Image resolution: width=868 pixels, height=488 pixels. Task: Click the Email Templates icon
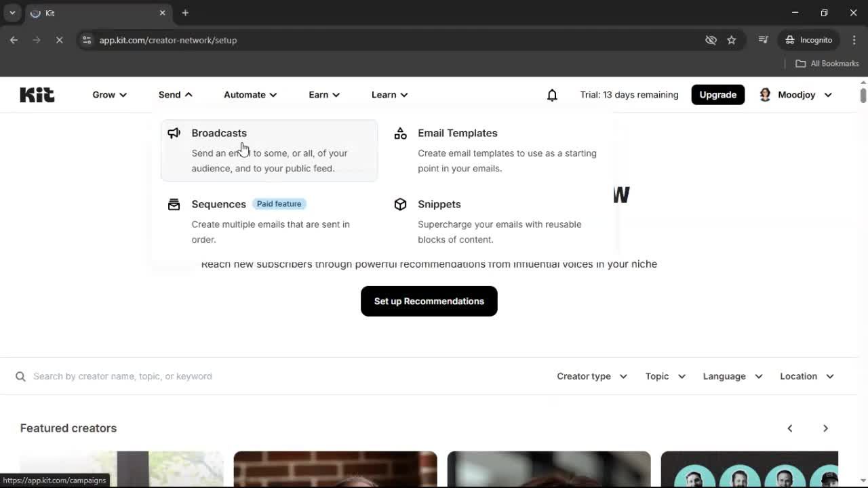coord(400,133)
